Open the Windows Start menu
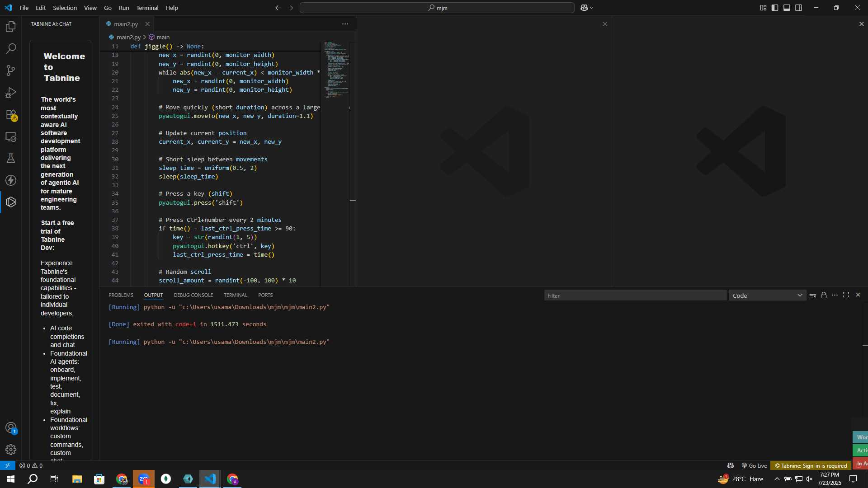 point(11,479)
